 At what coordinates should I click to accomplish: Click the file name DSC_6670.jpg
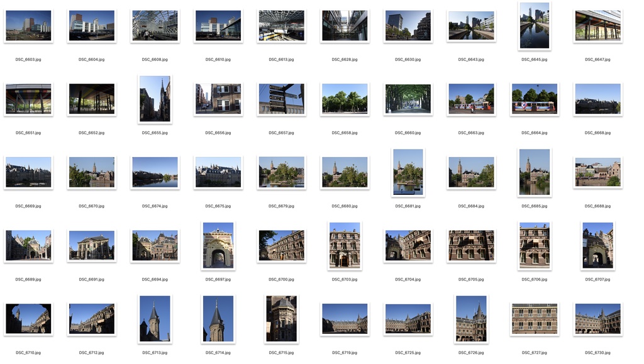pyautogui.click(x=92, y=206)
